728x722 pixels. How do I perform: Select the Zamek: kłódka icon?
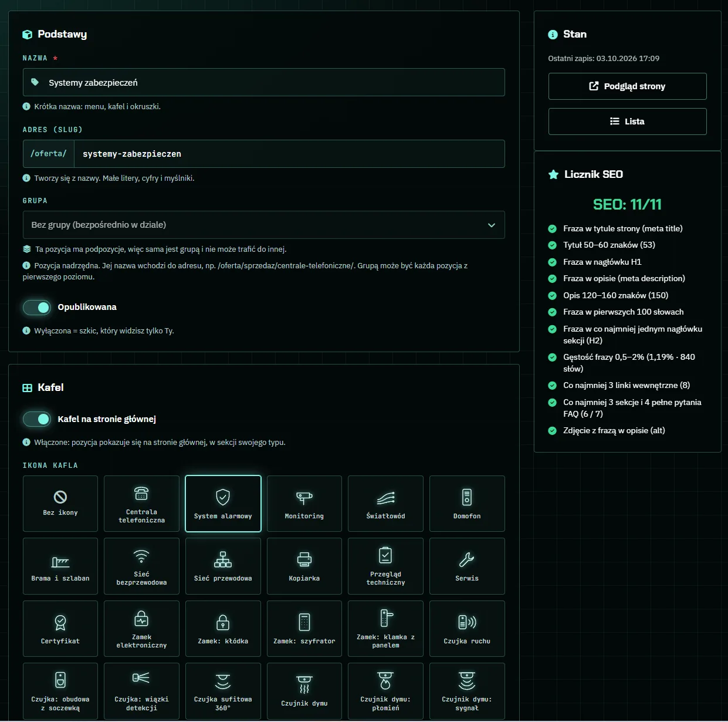click(223, 629)
